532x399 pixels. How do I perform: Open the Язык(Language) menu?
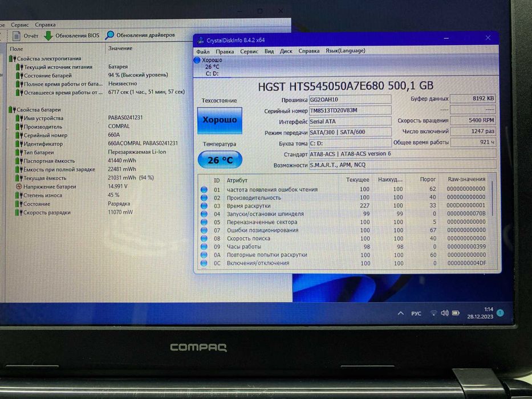346,51
